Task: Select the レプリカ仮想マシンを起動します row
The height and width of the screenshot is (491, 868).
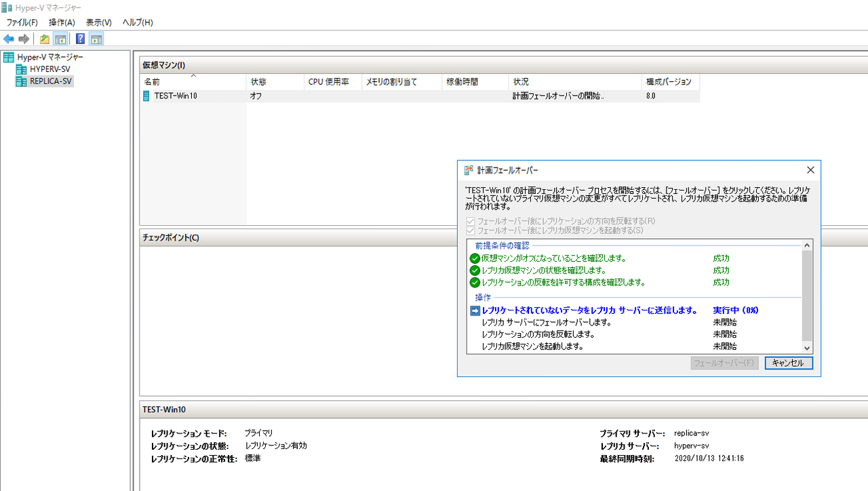Action: tap(635, 347)
